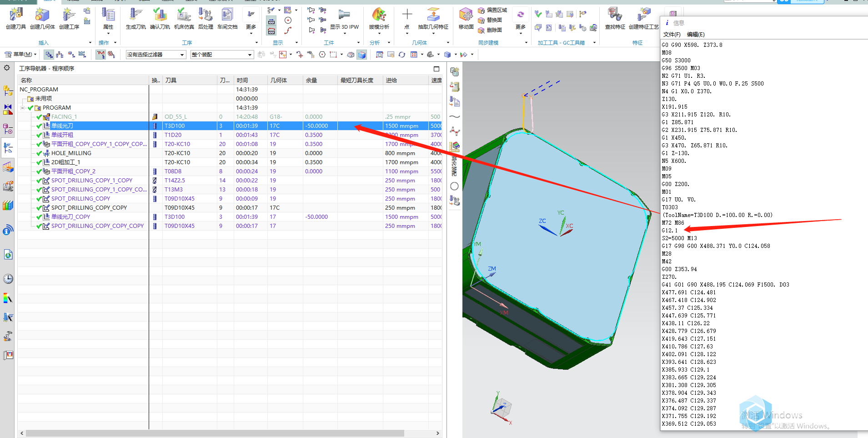
Task: Open 整个装配 scope dropdown
Action: 222,55
